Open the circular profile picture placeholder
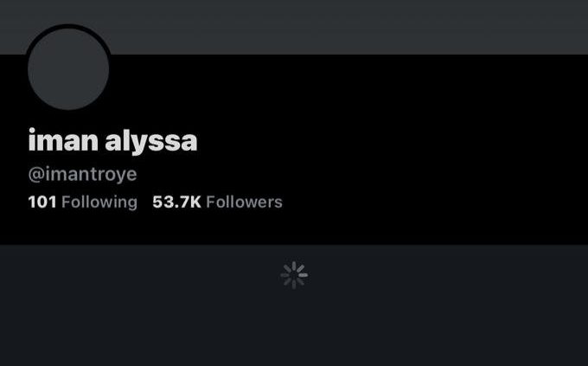The width and height of the screenshot is (588, 366). point(68,68)
